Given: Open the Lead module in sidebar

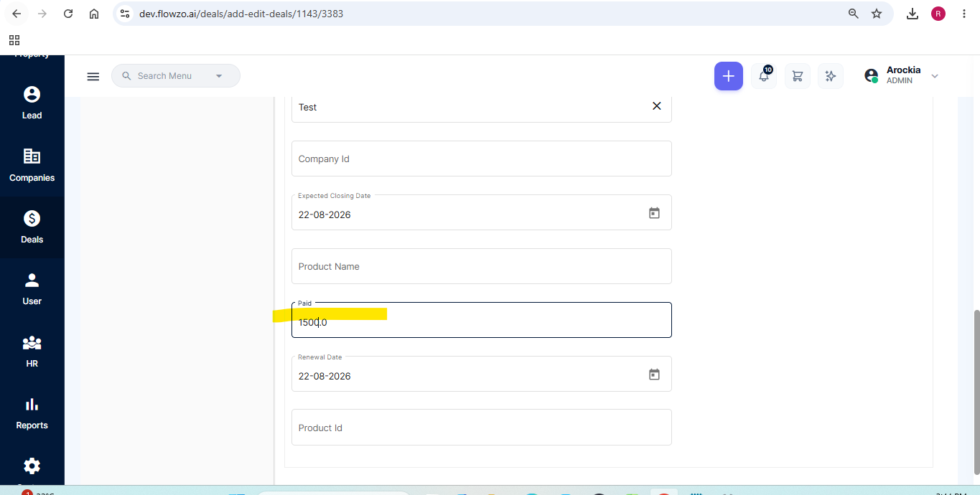Looking at the screenshot, I should pyautogui.click(x=32, y=103).
